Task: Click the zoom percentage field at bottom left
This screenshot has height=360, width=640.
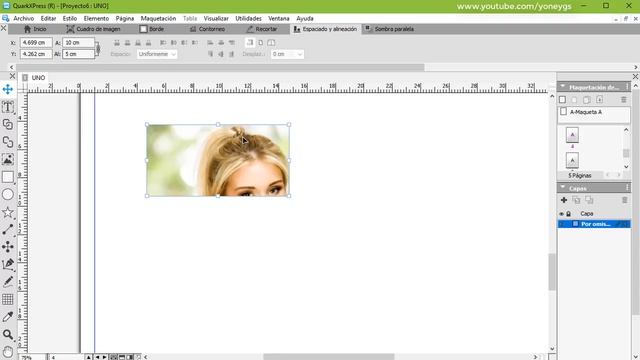Action: pos(32,357)
